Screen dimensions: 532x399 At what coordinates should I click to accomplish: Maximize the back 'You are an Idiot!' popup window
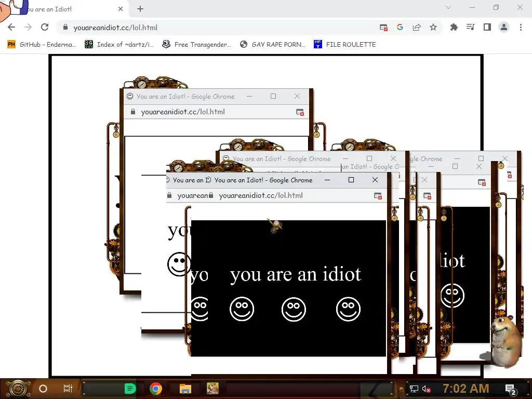coord(273,96)
